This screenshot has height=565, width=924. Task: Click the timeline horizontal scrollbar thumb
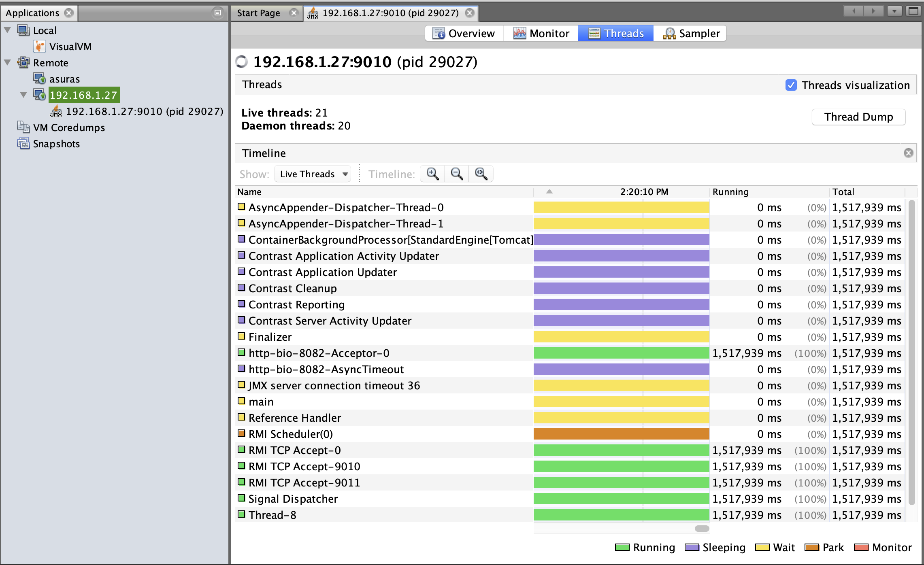tap(702, 529)
